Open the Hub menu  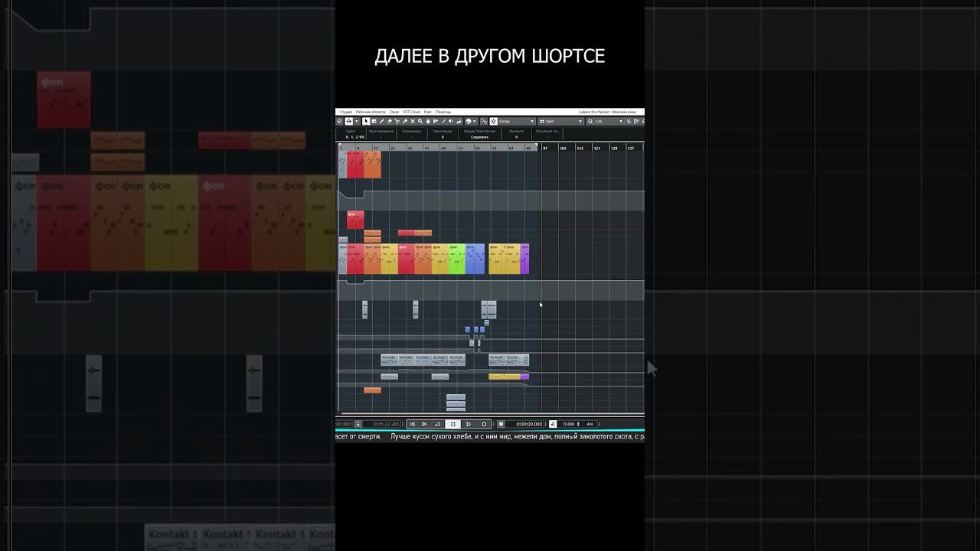428,112
